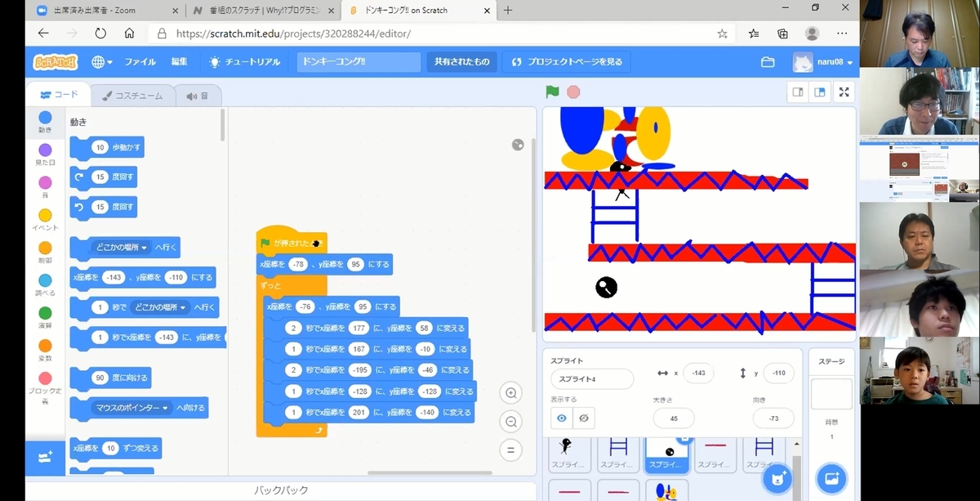Select the selected black ball sprite thumbnail
The width and height of the screenshot is (980, 501).
coord(667,454)
